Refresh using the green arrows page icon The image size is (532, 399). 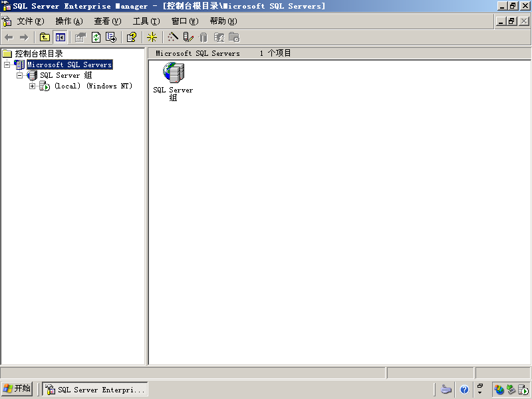click(x=96, y=37)
